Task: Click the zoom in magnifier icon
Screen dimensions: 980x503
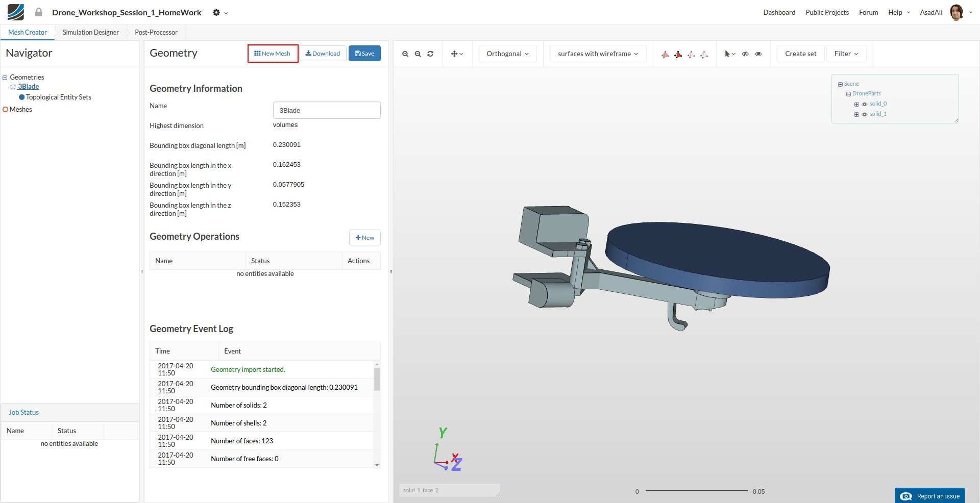Action: click(x=405, y=54)
